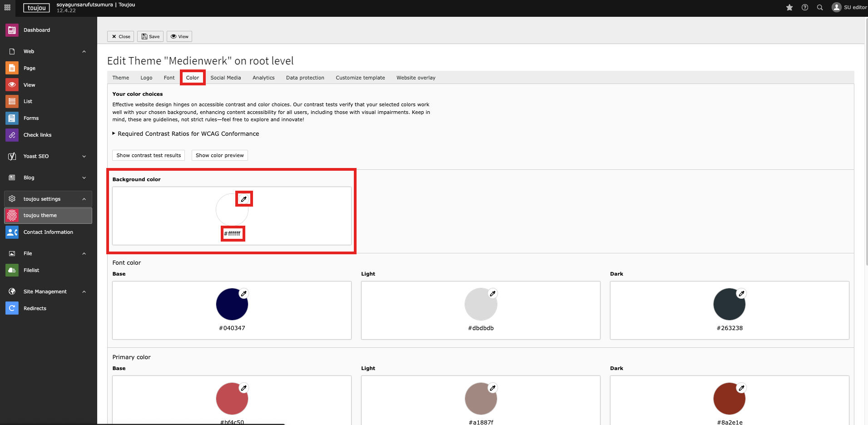This screenshot has width=868, height=425.
Task: Switch to the Social Media tab
Action: click(225, 78)
